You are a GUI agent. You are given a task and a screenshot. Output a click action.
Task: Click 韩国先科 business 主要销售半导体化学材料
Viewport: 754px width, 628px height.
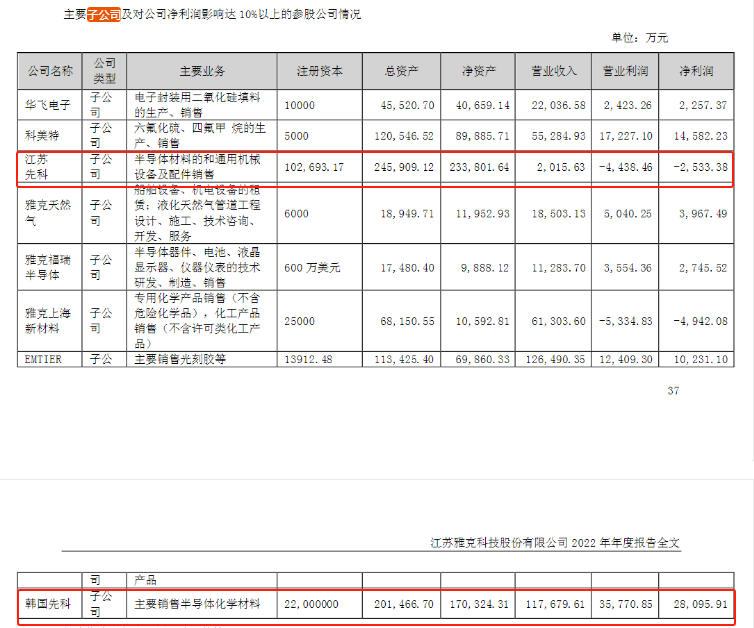pyautogui.click(x=197, y=603)
